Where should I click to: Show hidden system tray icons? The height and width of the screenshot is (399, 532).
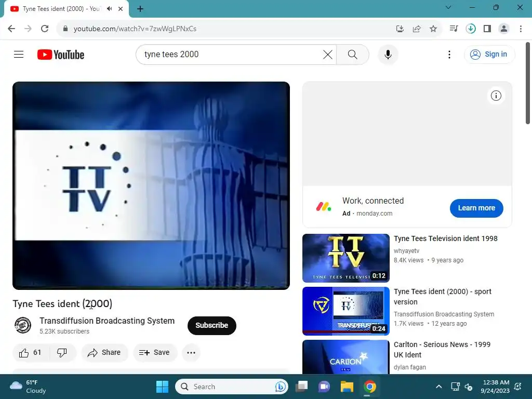point(438,387)
